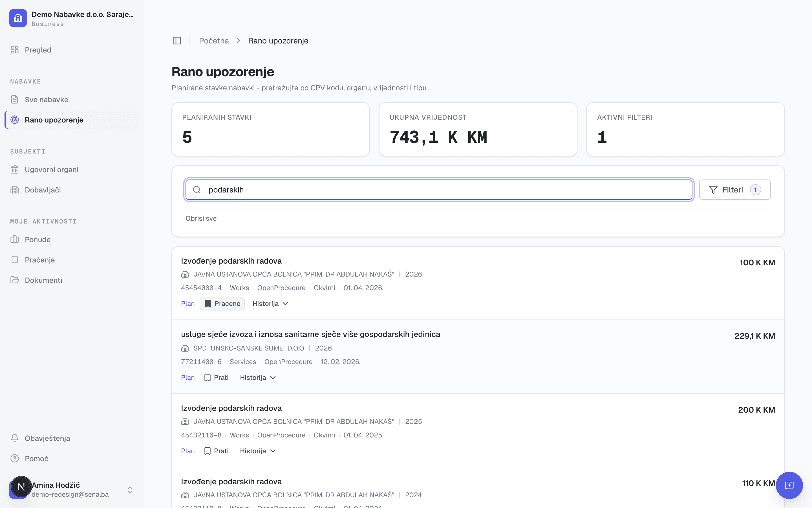Viewport: 812px width, 508px height.
Task: Click the Praćenje bookmark icon
Action: (x=14, y=260)
